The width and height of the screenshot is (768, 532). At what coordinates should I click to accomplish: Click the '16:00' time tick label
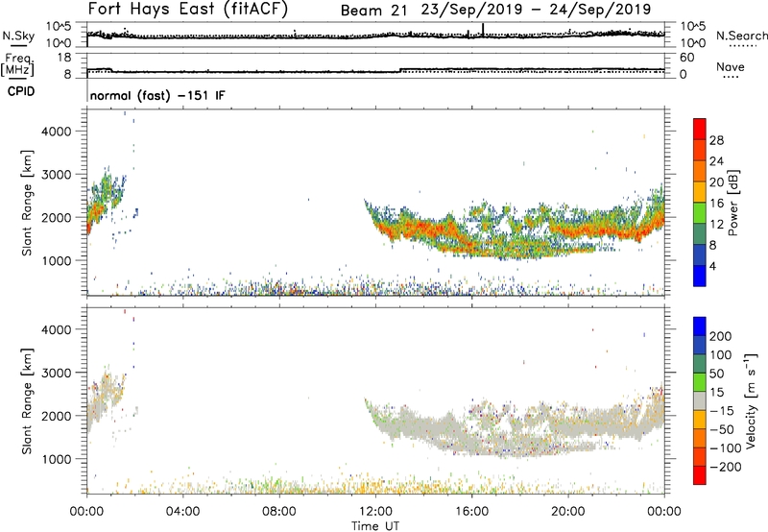(471, 512)
